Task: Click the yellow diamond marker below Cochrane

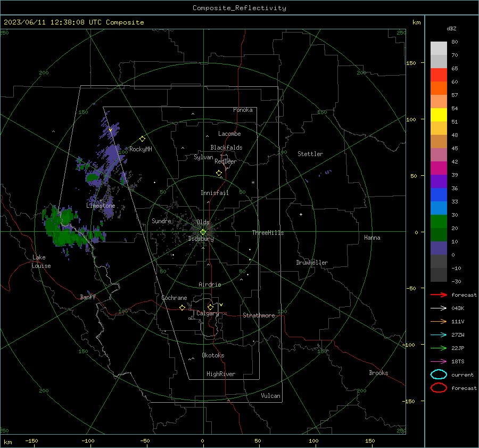Action: (x=182, y=307)
